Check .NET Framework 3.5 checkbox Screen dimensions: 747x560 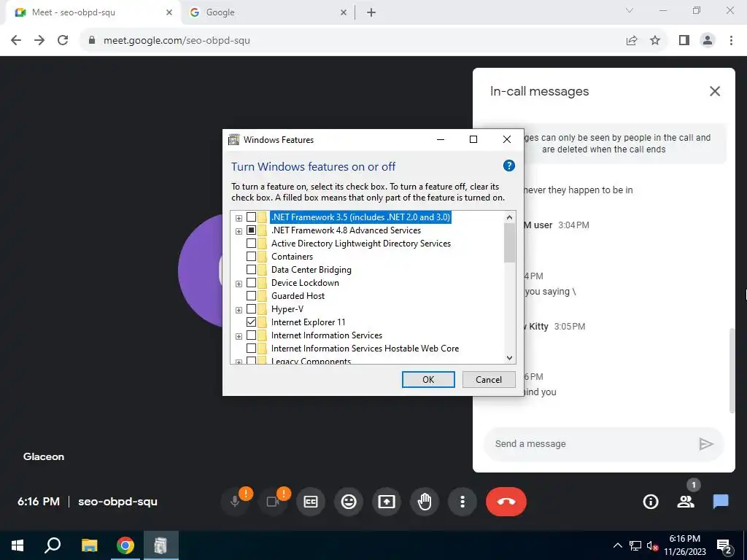[x=251, y=217]
